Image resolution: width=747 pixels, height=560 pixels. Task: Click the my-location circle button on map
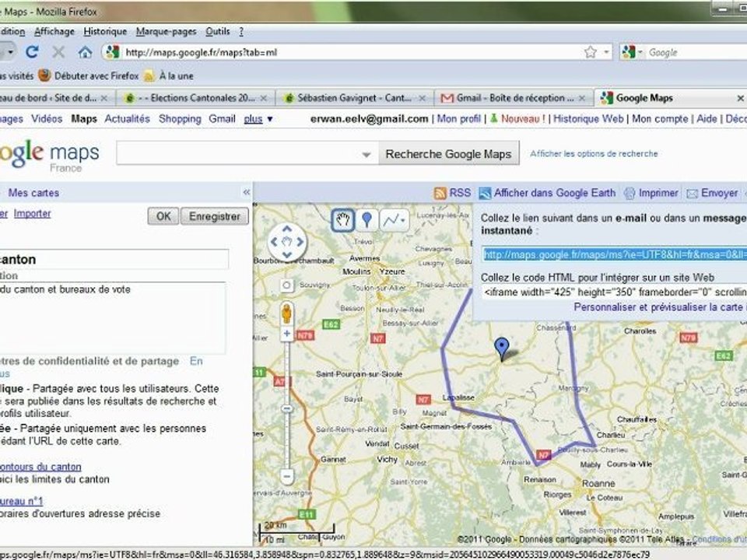pos(286,285)
